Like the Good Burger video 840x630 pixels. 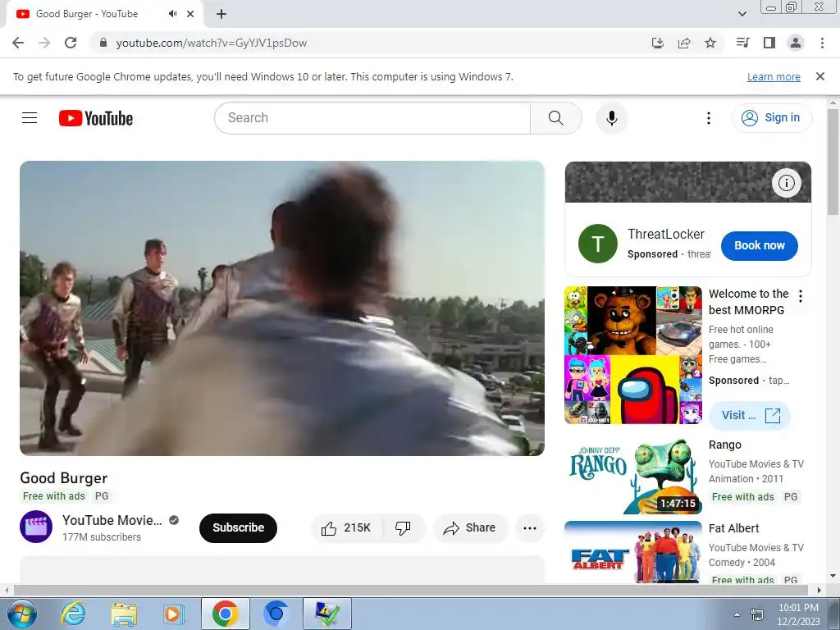[x=347, y=528]
